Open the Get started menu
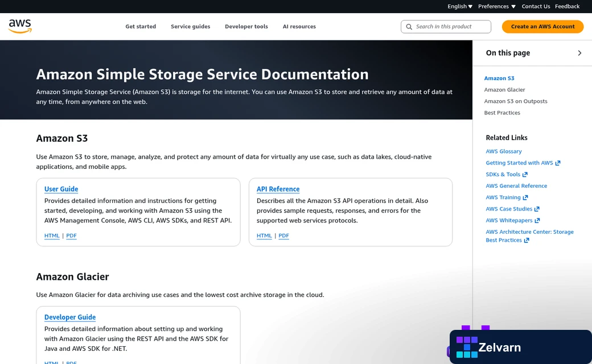Screen dimensions: 592x364 141,26
